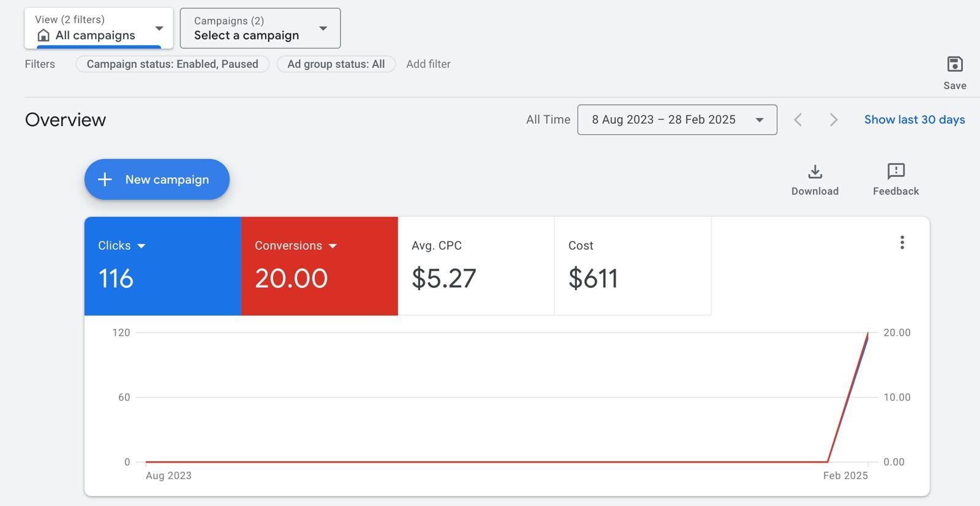Image resolution: width=980 pixels, height=506 pixels.
Task: Edit the Ad group status filter chip
Action: tap(336, 64)
